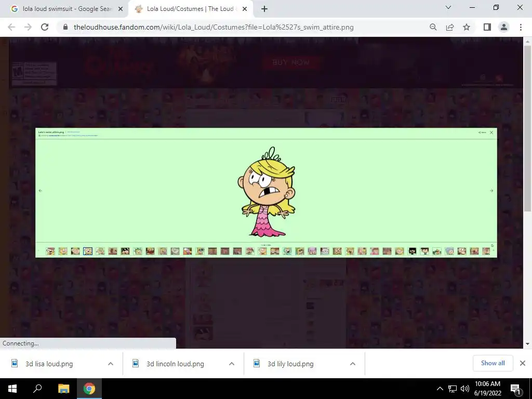Go forward in browser history
This screenshot has height=399, width=532.
coord(28,27)
